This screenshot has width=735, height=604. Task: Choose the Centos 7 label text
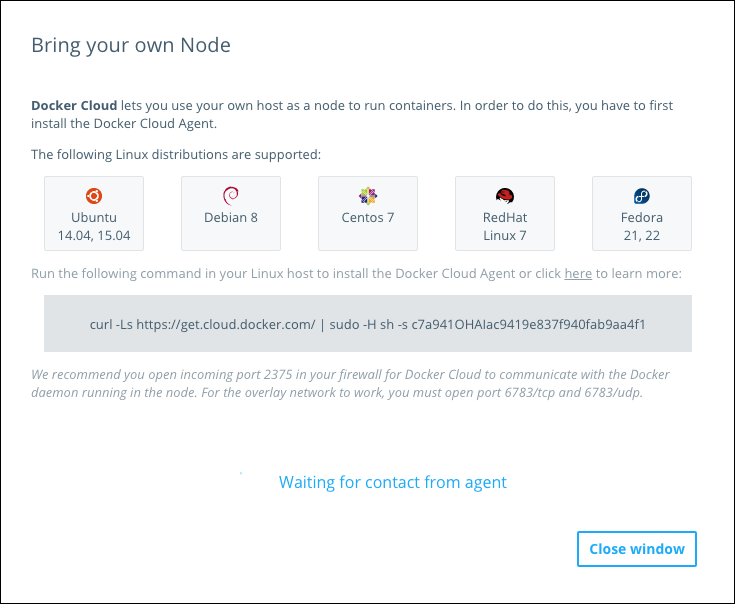(x=368, y=217)
